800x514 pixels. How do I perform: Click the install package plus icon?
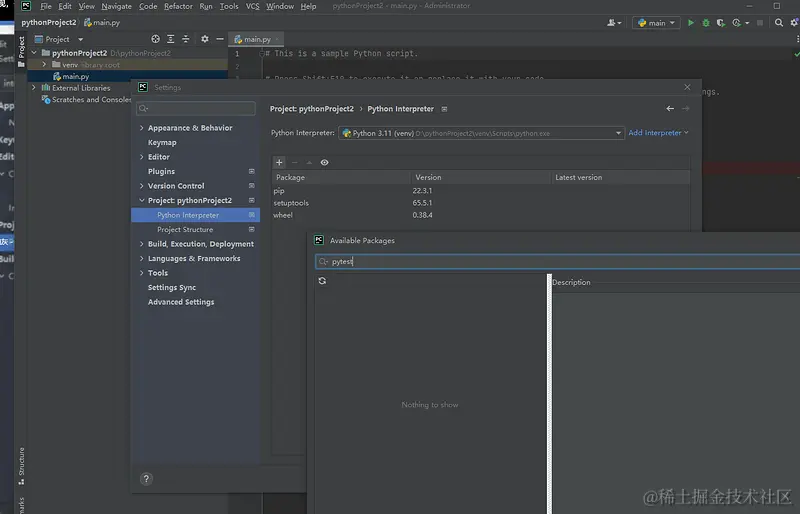(280, 162)
